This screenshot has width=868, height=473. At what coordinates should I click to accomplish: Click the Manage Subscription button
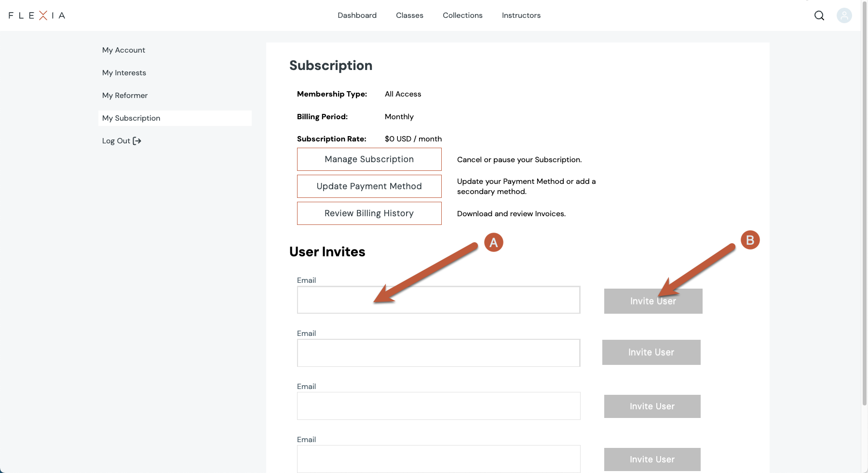[x=369, y=159]
